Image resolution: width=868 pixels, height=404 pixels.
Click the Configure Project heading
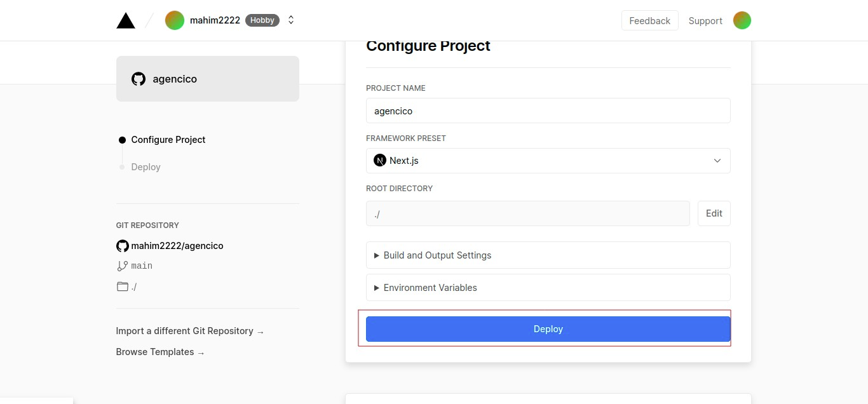pos(428,46)
